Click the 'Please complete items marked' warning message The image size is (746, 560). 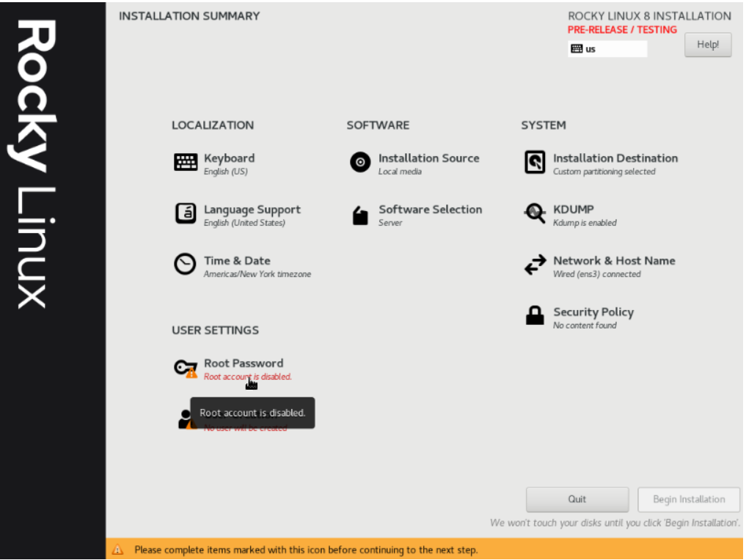point(306,550)
